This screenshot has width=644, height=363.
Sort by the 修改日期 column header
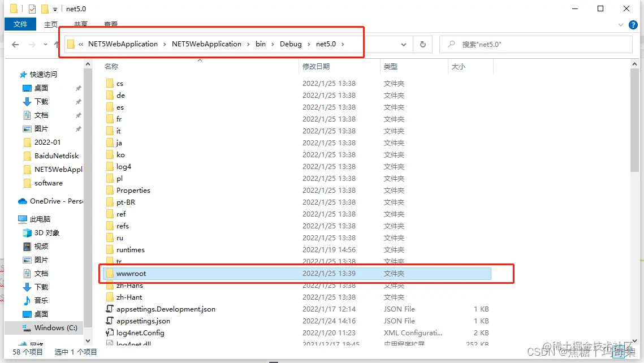pos(316,67)
